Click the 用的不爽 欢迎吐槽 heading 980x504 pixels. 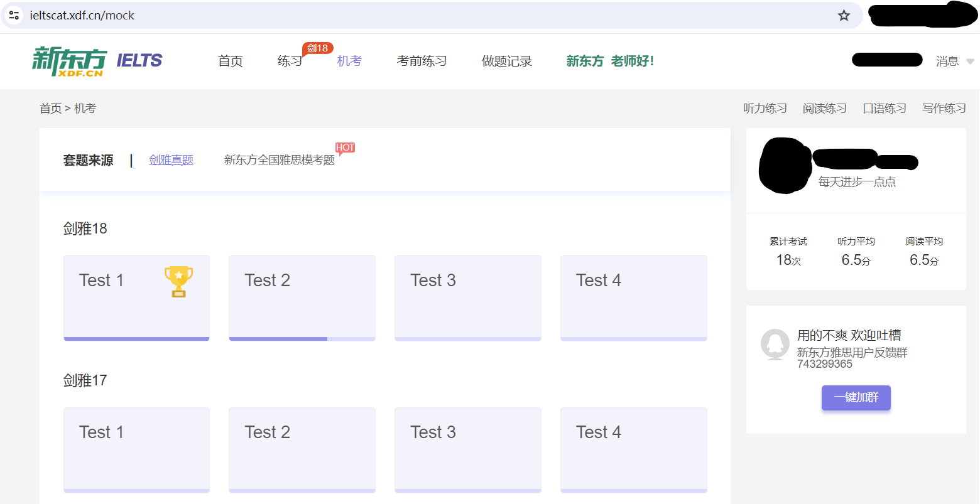[x=849, y=335]
